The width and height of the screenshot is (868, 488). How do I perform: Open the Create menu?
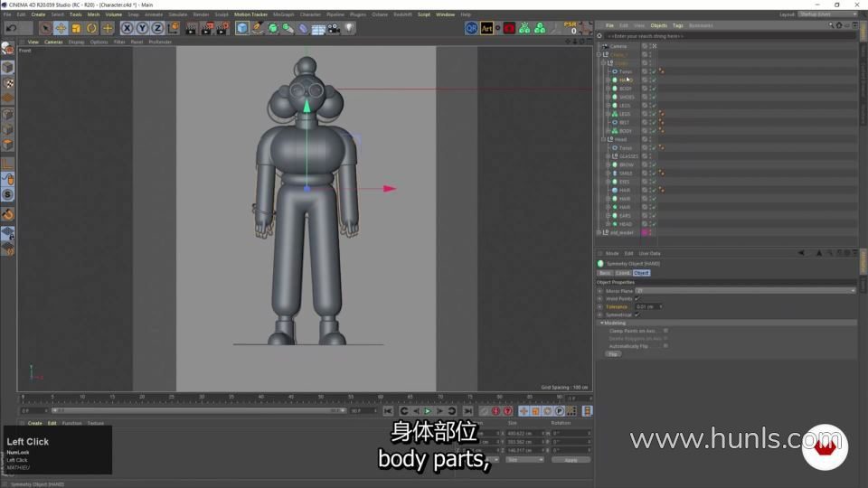coord(38,14)
